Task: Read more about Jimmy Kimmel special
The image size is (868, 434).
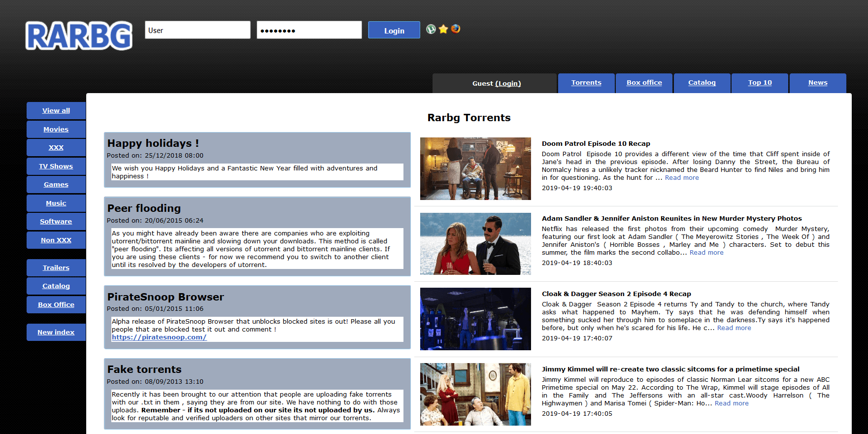Action: click(732, 403)
